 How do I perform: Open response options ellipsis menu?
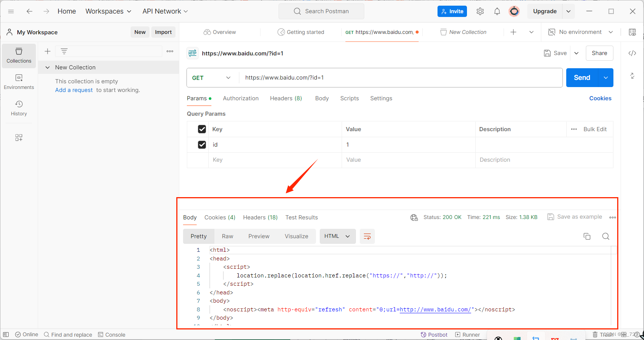pyautogui.click(x=612, y=217)
